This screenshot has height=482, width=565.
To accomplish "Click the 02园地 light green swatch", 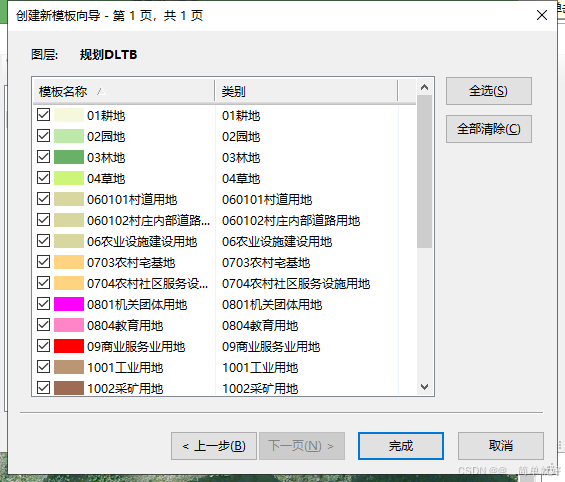I will click(x=69, y=136).
